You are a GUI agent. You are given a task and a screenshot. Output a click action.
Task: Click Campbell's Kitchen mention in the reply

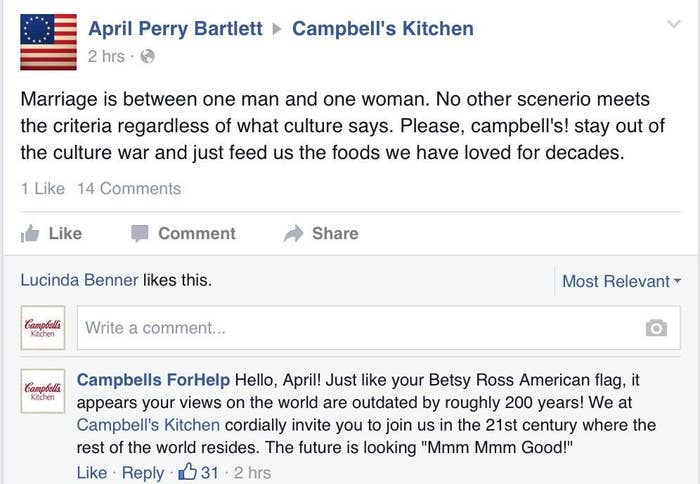coord(148,425)
